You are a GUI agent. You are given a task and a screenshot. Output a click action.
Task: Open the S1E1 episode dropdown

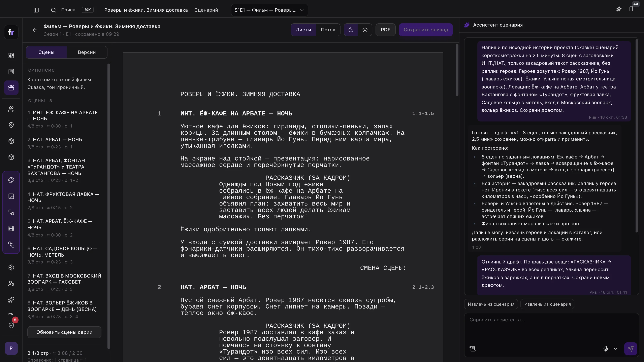click(269, 10)
